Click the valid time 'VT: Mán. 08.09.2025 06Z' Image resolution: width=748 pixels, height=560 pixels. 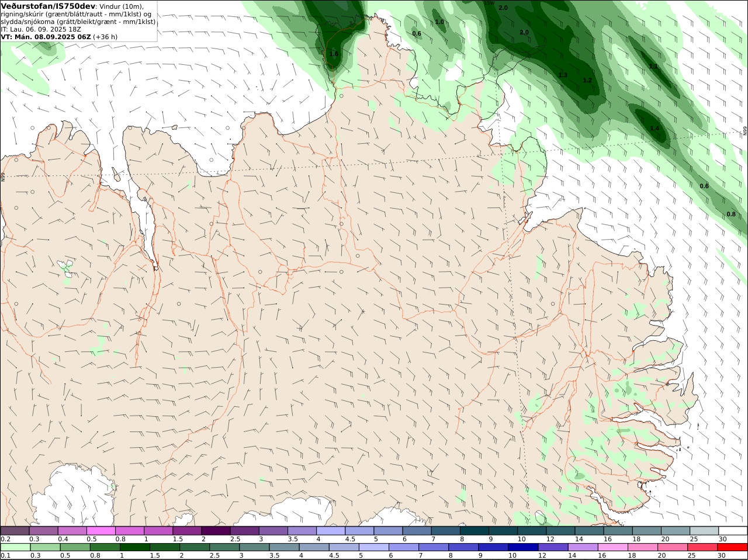[x=46, y=36]
